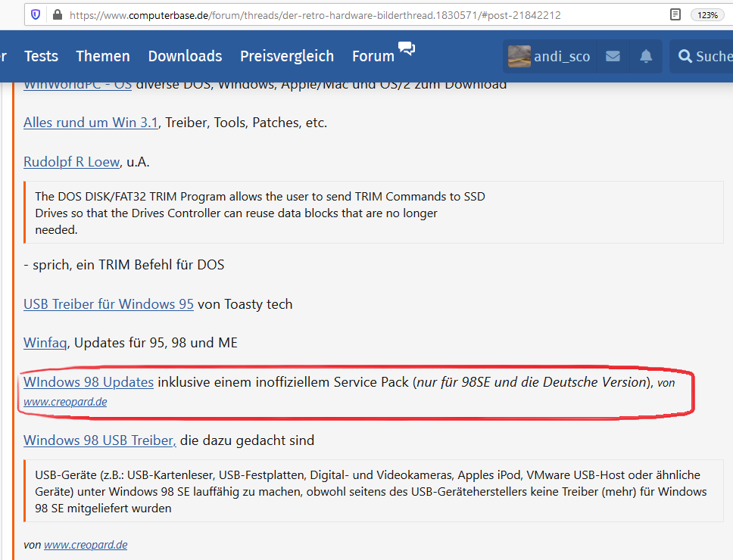Click the Suche search button

pos(705,57)
